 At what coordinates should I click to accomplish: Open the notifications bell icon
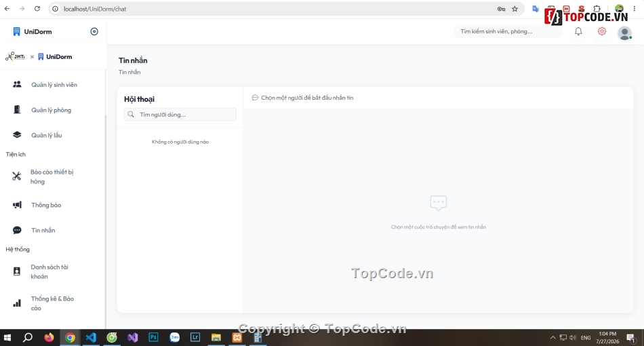(x=578, y=31)
